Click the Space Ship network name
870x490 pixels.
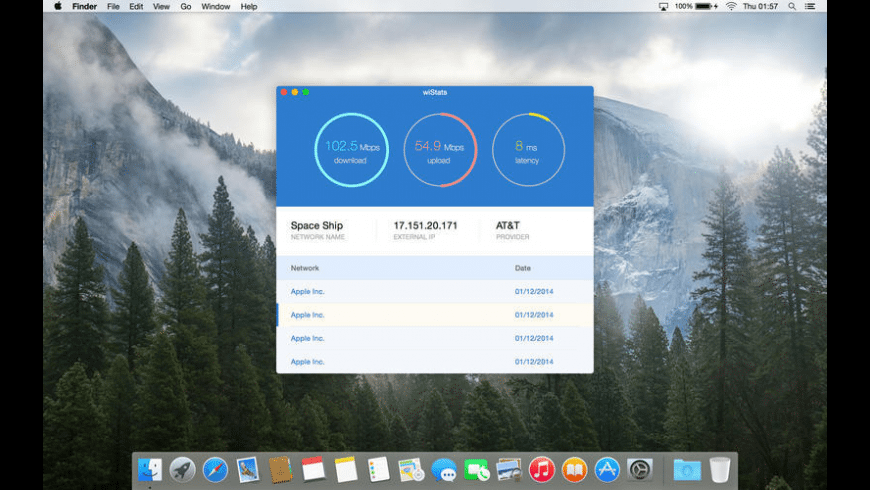317,225
